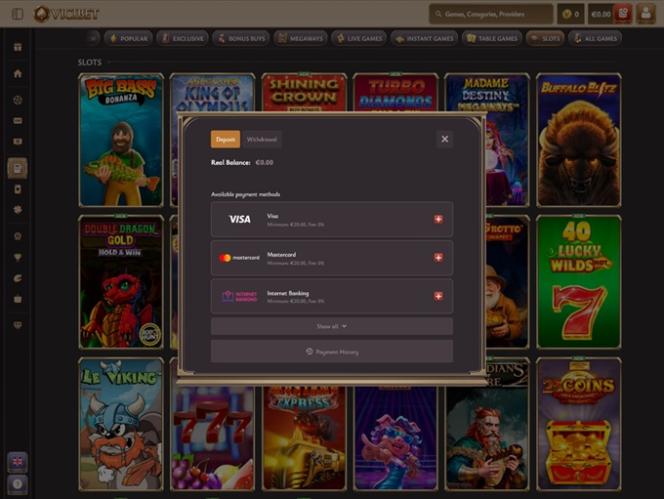Image resolution: width=664 pixels, height=499 pixels.
Task: Click the plus icon next to Visa
Action: click(438, 219)
